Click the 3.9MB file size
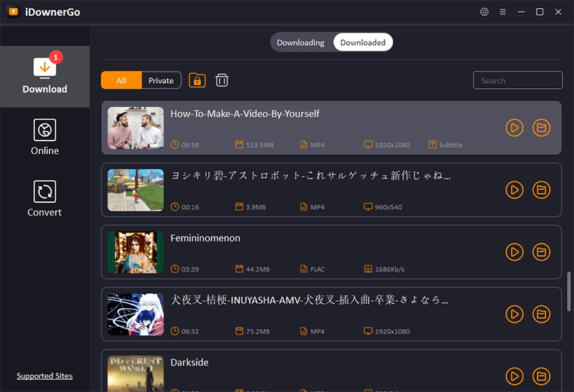The width and height of the screenshot is (574, 392). tap(256, 207)
